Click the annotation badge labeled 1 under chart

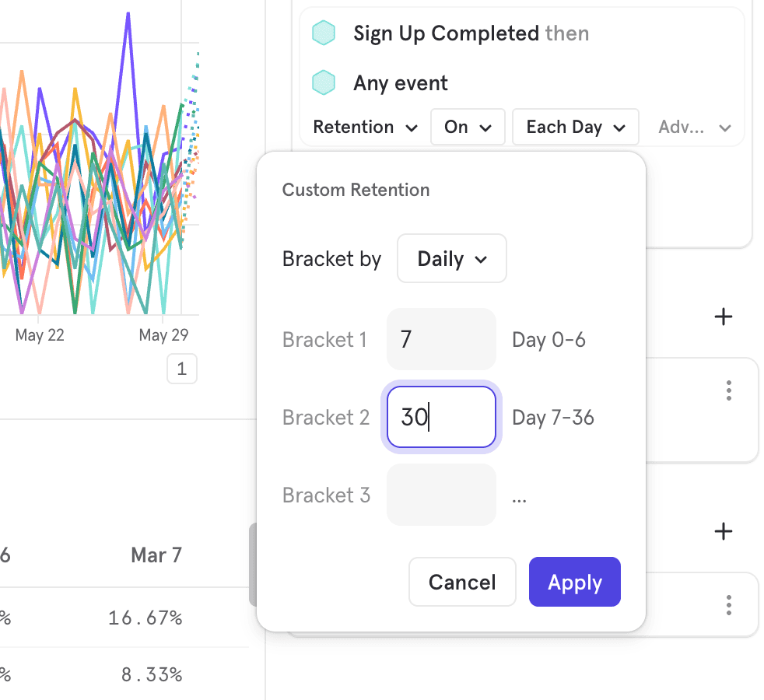point(182,369)
